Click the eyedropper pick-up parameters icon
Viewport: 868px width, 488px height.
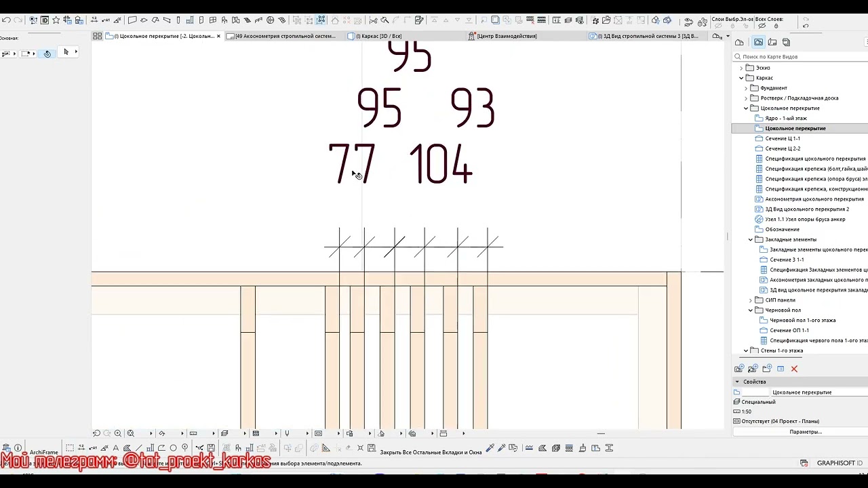[490, 448]
